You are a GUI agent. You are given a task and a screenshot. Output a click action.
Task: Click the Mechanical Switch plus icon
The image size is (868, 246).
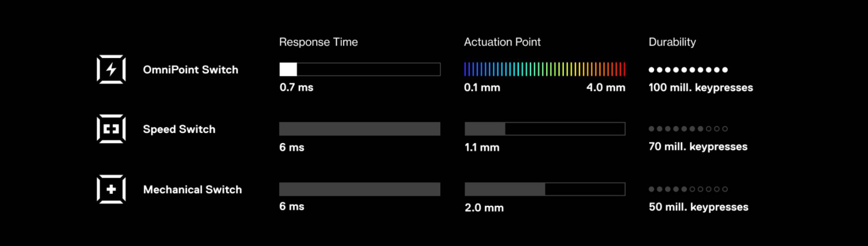[111, 189]
